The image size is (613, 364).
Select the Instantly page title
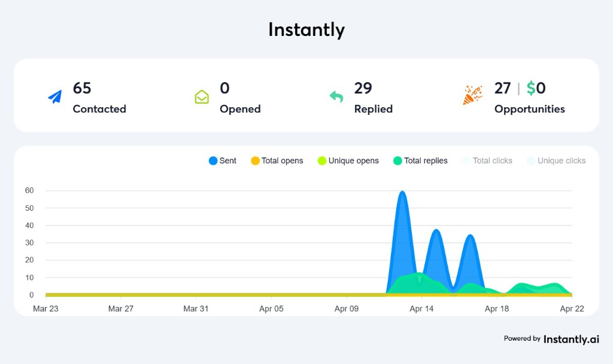point(306,29)
